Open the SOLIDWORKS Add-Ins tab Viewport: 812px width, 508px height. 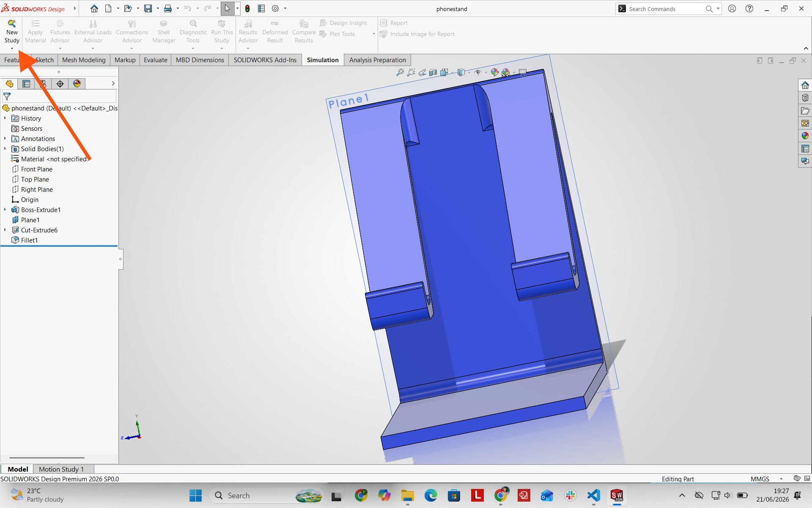pos(265,60)
